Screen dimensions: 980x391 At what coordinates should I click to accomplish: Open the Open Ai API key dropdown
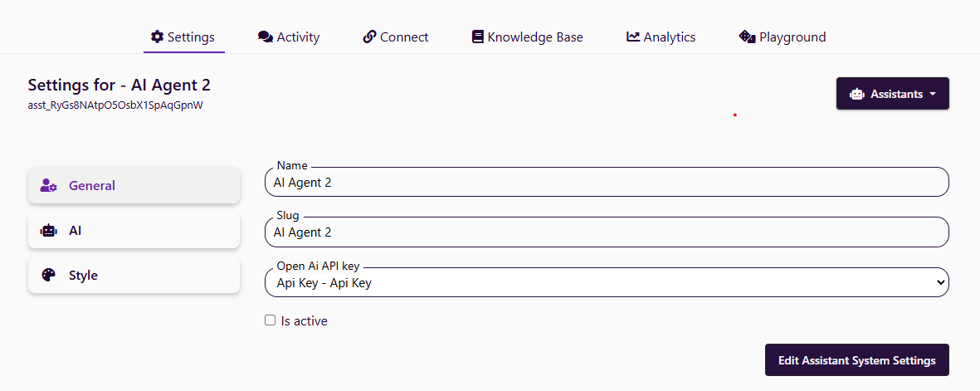point(607,283)
